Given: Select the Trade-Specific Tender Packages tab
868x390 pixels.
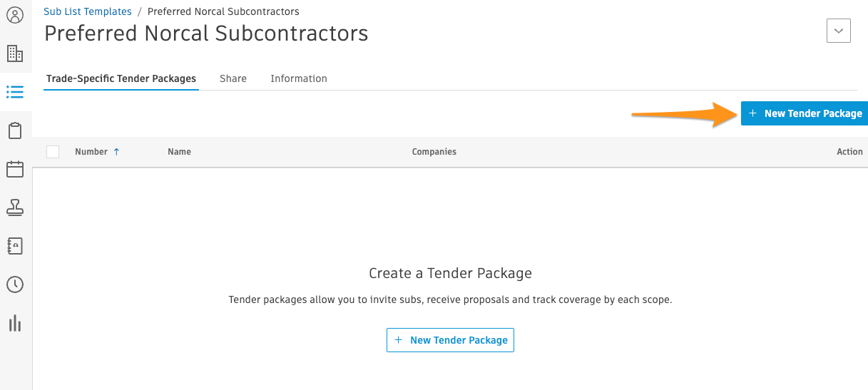Looking at the screenshot, I should tap(121, 78).
